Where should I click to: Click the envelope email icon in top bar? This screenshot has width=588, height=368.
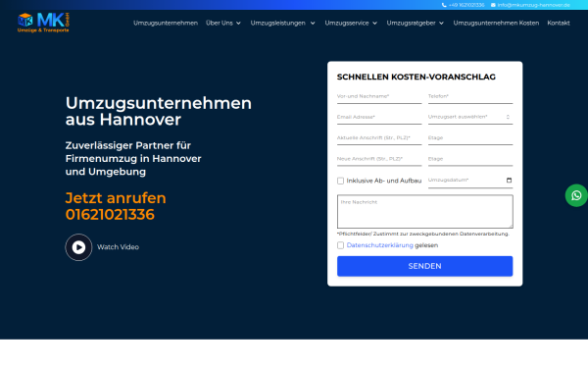pos(493,5)
